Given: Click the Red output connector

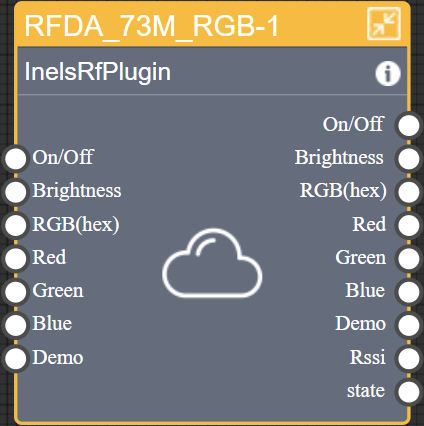Looking at the screenshot, I should [409, 225].
